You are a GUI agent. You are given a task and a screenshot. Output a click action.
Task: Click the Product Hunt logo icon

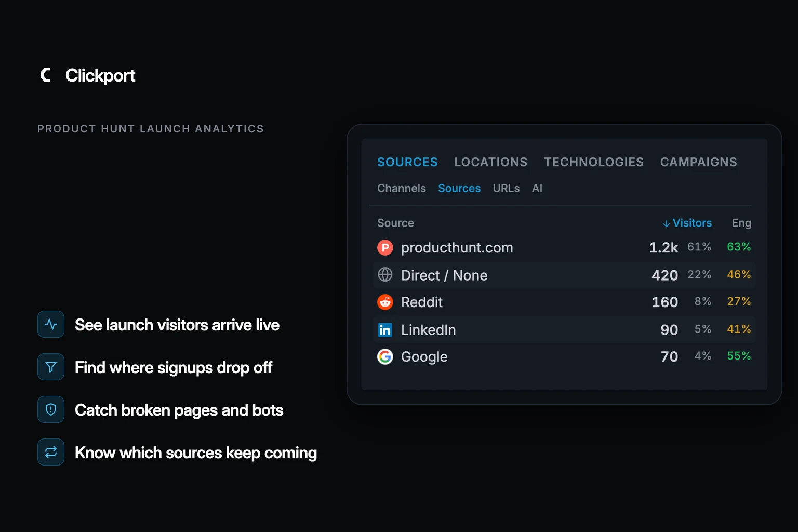pyautogui.click(x=385, y=247)
